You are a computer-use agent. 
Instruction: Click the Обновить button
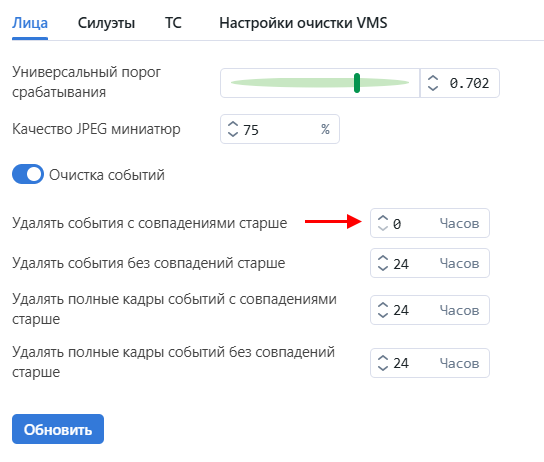tap(58, 429)
